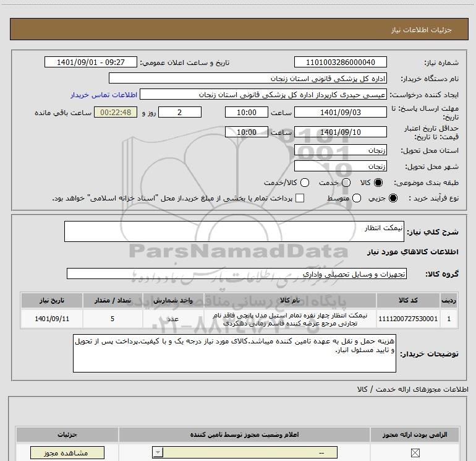Click the need date 1401/09/11 cell
The width and height of the screenshot is (476, 461).
(51, 319)
